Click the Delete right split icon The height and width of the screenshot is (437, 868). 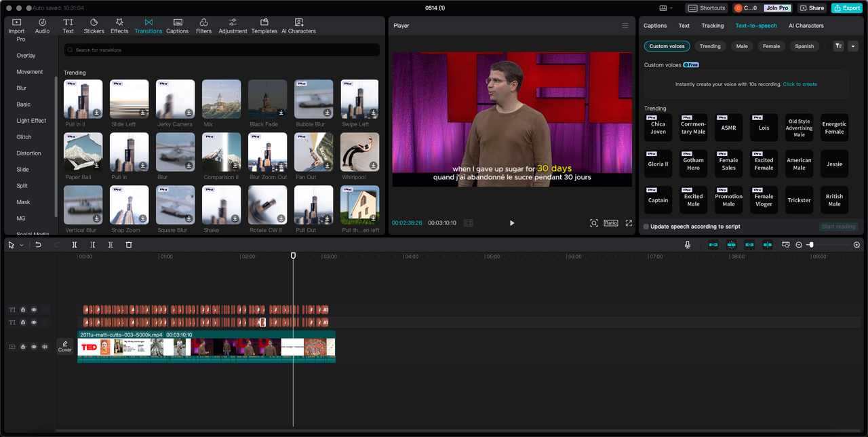[x=111, y=244]
